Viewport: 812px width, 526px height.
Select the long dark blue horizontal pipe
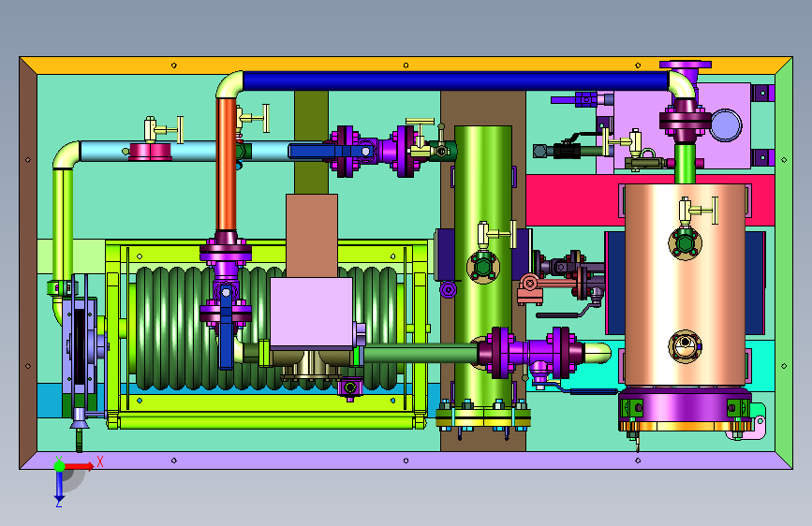coord(456,81)
